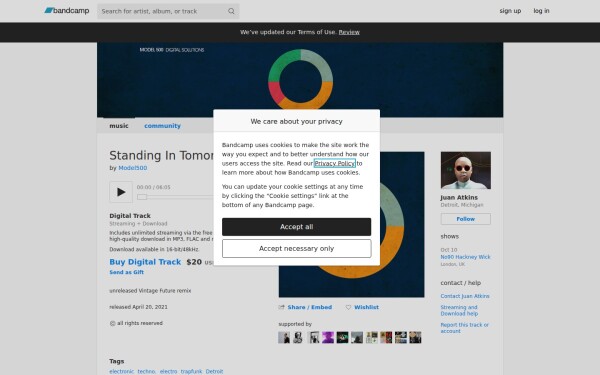Open the techno tag
Viewport: 600px width, 375px height.
point(146,371)
